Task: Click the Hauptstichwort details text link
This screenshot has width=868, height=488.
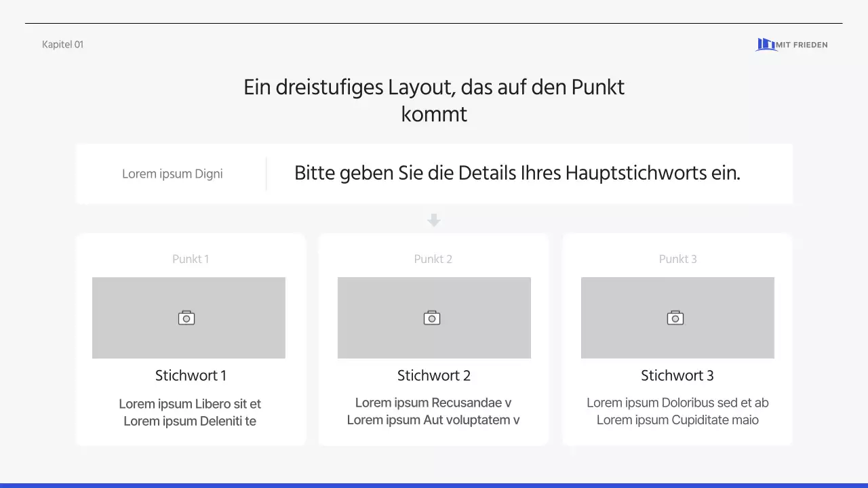Action: tap(517, 173)
